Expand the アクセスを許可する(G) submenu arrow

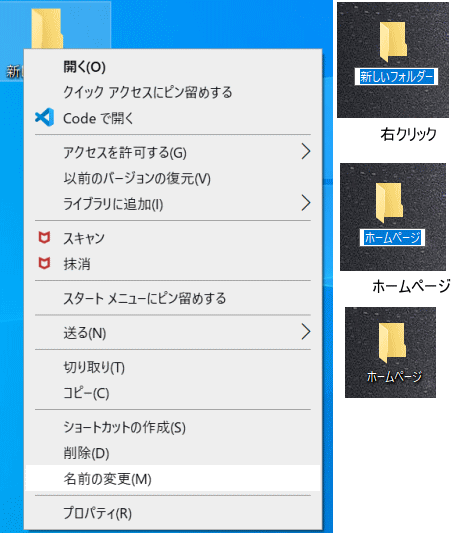tap(306, 151)
